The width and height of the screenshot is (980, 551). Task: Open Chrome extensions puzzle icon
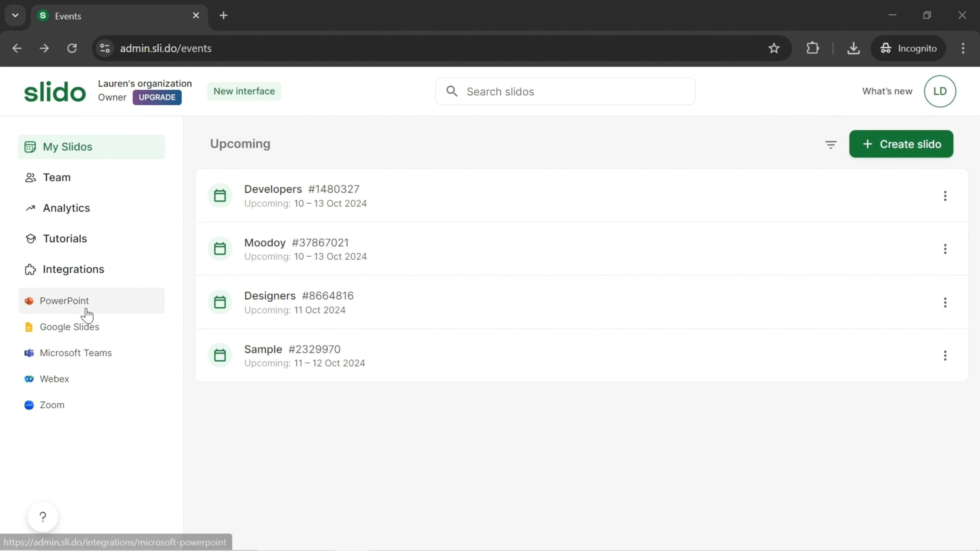[x=813, y=48]
